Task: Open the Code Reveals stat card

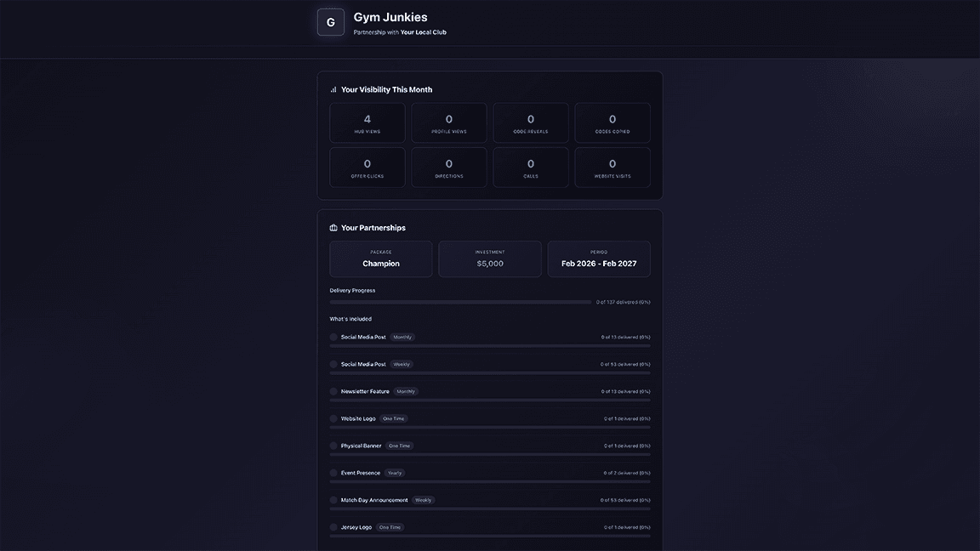Action: 531,123
